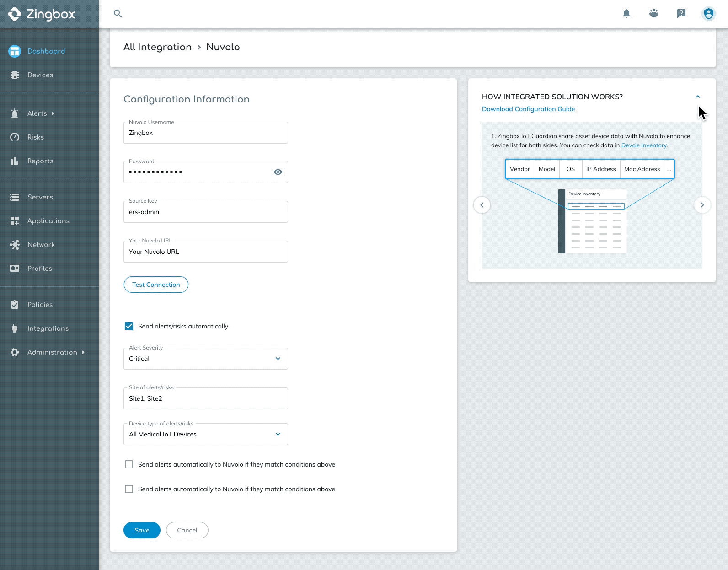Navigate to Reports
Image resolution: width=728 pixels, height=570 pixels.
(40, 161)
